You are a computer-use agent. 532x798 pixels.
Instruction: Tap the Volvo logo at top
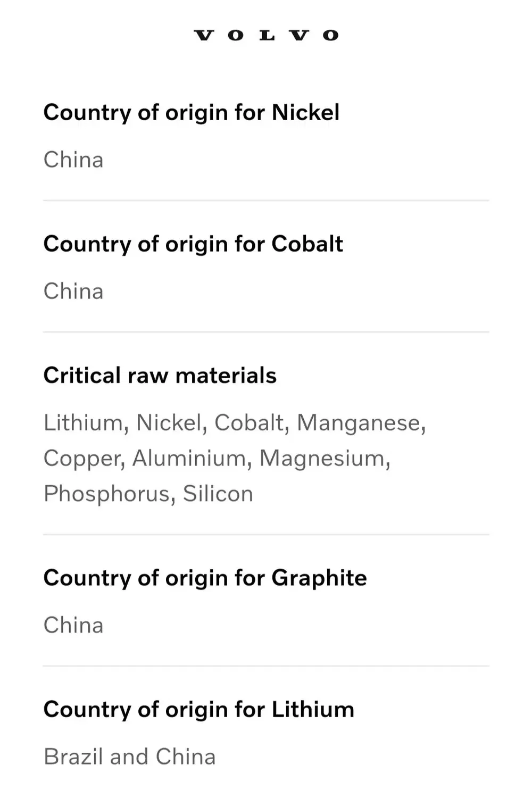click(x=266, y=36)
